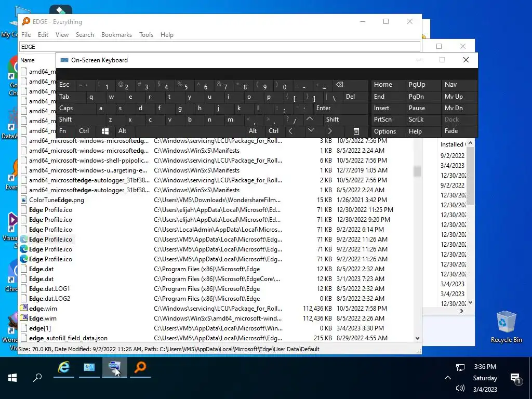The height and width of the screenshot is (399, 532).
Task: Click the EDGE search input field
Action: 220,46
